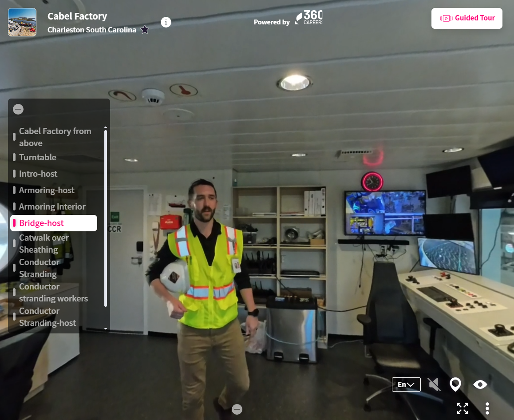Open Catwalk over Sheathing scene
The height and width of the screenshot is (420, 514).
coord(44,244)
